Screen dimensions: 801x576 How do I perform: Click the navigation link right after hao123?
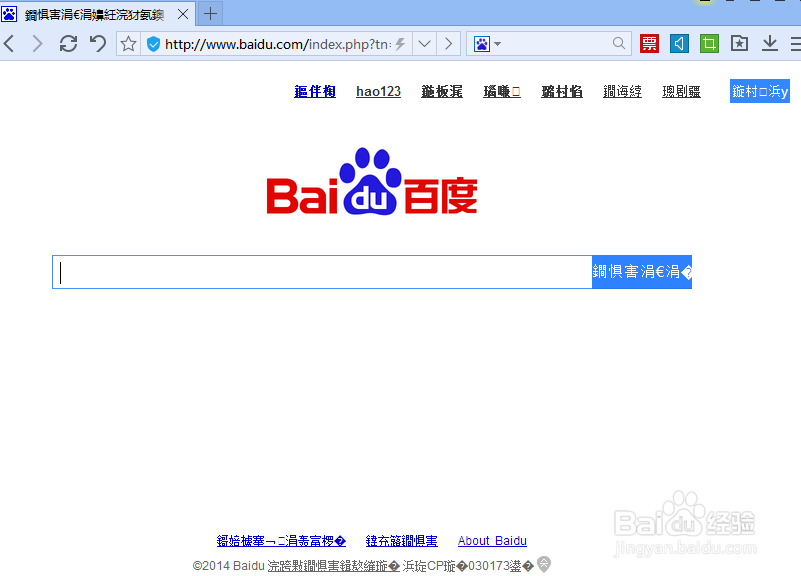point(442,91)
